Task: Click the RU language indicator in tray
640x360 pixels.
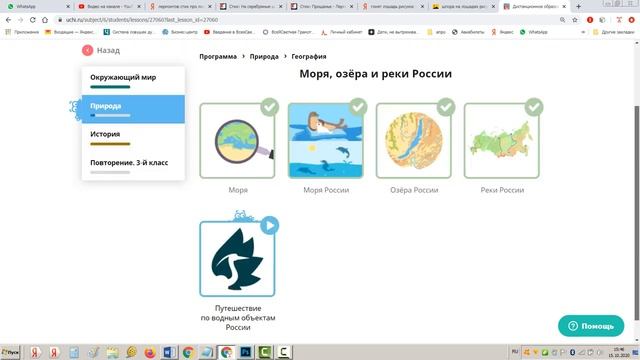Action: point(515,351)
